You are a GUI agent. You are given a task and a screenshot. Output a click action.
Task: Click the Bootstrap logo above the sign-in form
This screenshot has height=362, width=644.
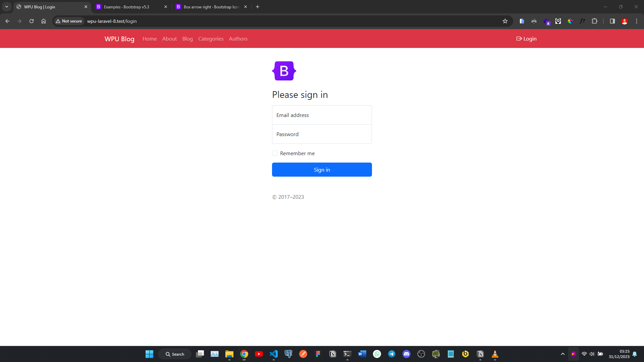[284, 71]
